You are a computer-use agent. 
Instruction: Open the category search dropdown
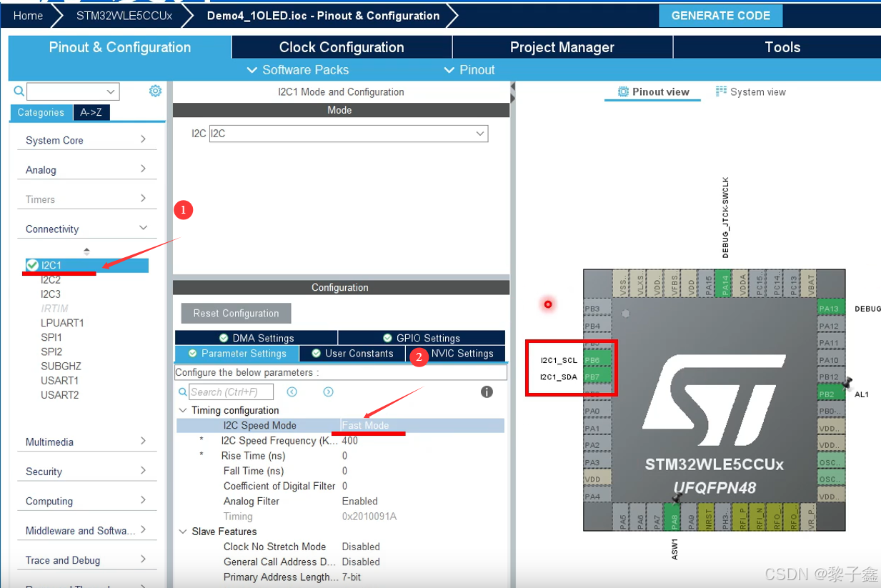111,91
